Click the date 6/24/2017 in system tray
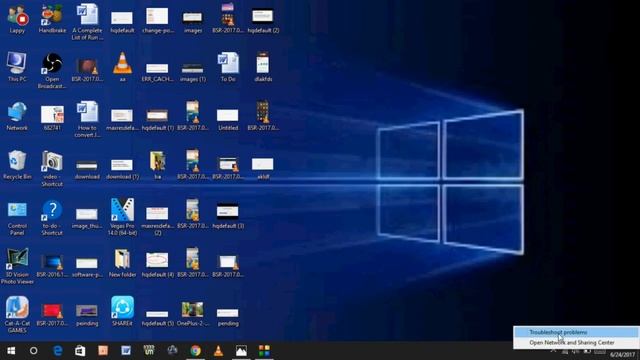Image resolution: width=640 pixels, height=360 pixels. pos(622,355)
